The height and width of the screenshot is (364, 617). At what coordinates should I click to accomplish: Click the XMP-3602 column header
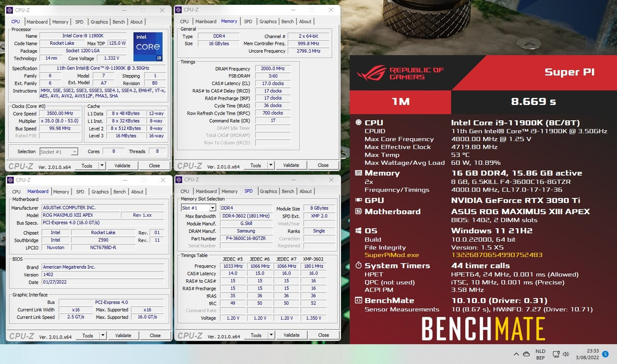coord(313,259)
